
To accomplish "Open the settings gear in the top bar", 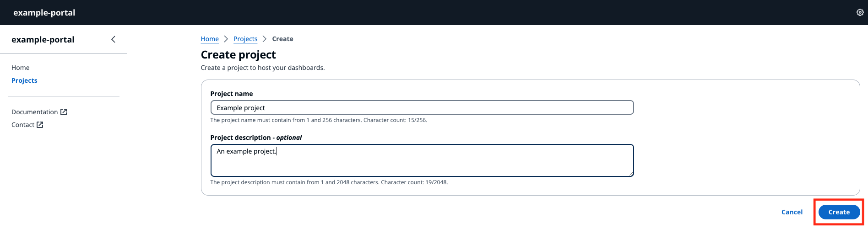I will coord(860,12).
